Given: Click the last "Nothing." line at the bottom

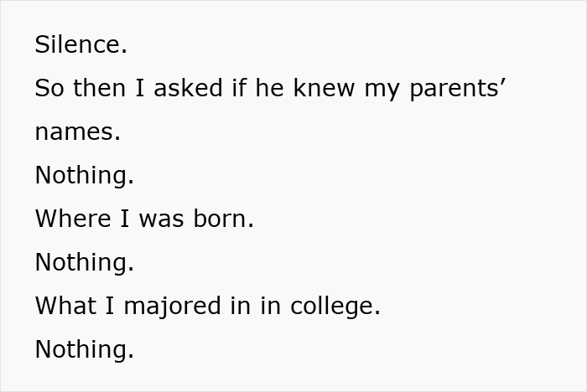Looking at the screenshot, I should click(84, 350).
